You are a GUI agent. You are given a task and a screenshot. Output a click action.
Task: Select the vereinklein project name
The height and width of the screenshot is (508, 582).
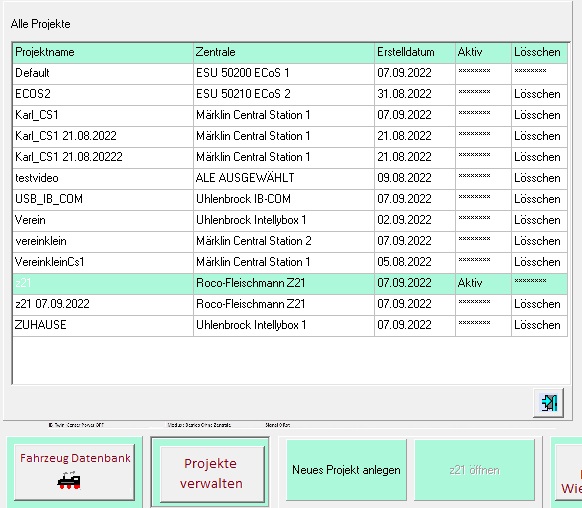[x=103, y=241]
